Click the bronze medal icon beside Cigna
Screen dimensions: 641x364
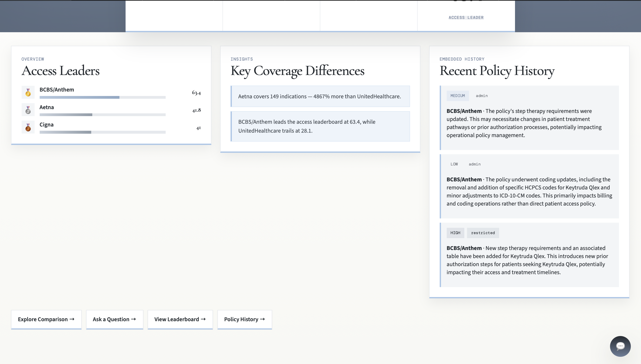pyautogui.click(x=28, y=128)
